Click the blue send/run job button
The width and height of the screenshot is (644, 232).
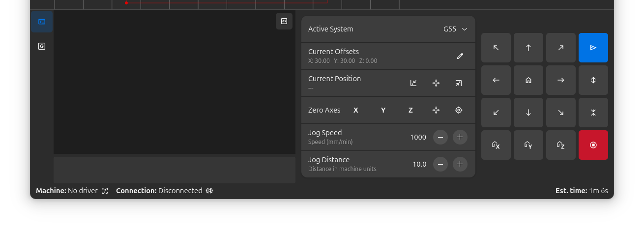point(593,48)
